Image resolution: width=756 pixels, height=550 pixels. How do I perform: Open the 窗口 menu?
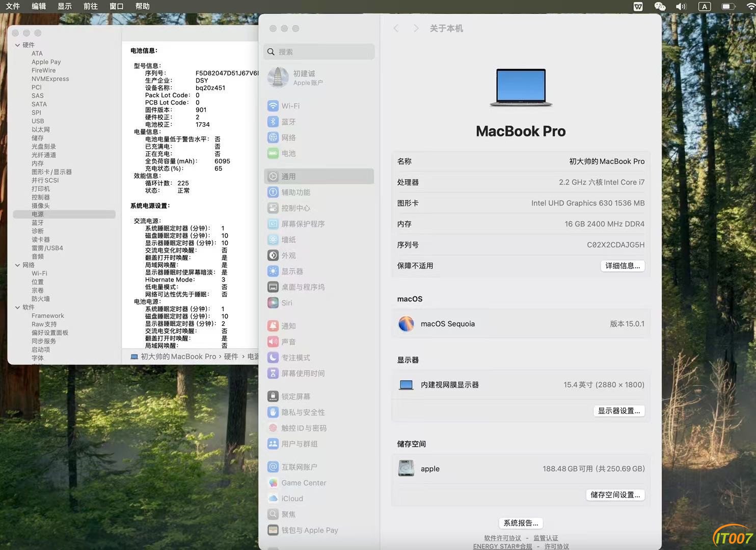tap(117, 6)
